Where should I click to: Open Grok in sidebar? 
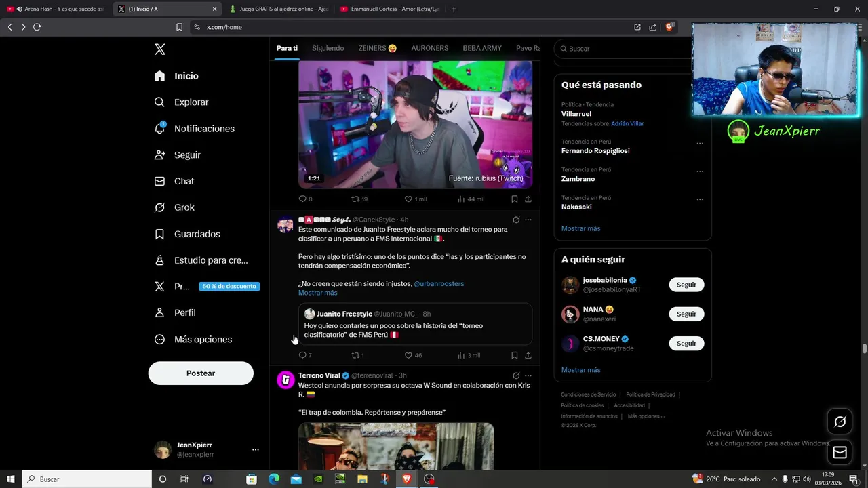(174, 207)
